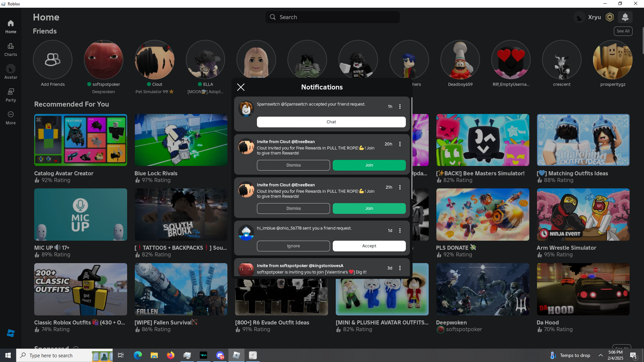Open three-dot menu on softspotpoker invite
This screenshot has height=362, width=644.
400,268
